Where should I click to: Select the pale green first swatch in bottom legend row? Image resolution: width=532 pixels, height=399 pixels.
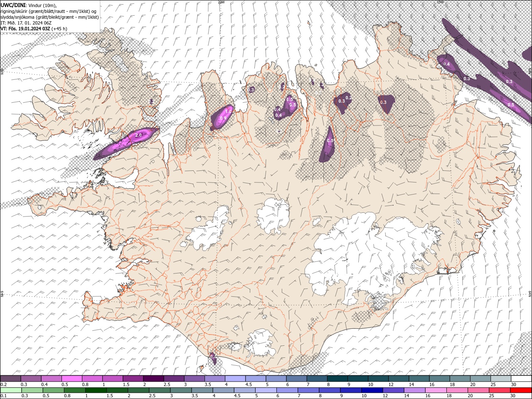tap(11, 390)
